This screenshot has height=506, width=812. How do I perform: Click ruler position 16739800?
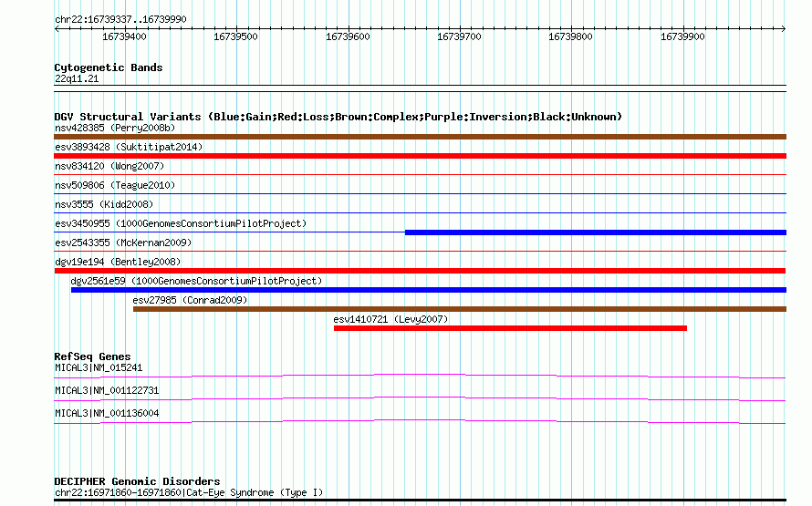tap(570, 36)
